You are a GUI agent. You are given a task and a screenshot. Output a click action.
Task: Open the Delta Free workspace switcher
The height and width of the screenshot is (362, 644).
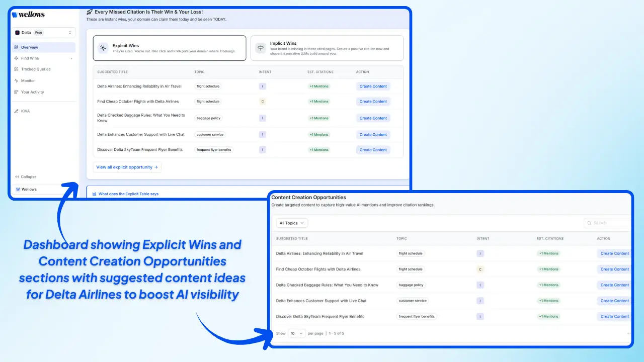point(44,33)
